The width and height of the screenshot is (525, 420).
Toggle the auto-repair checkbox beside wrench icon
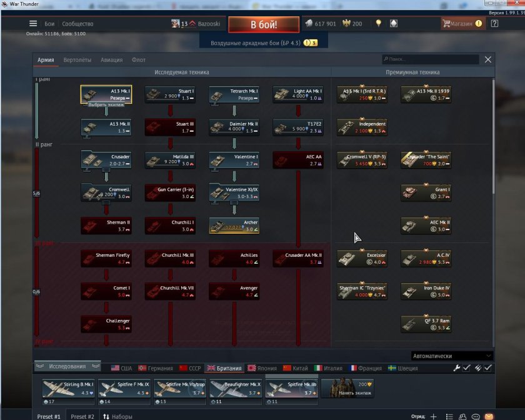coord(466,368)
